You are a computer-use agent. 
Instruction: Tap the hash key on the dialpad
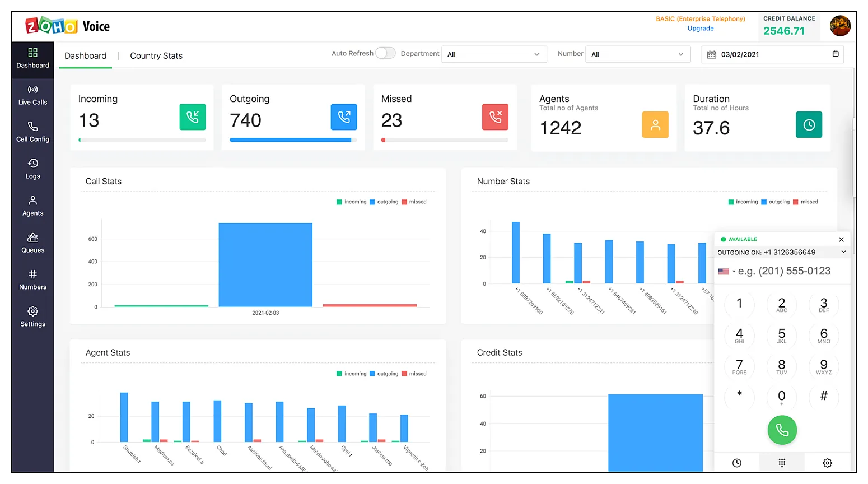point(824,397)
